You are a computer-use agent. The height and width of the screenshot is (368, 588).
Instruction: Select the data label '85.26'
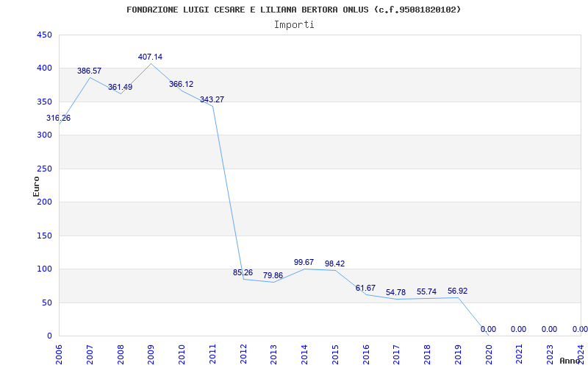click(x=243, y=272)
